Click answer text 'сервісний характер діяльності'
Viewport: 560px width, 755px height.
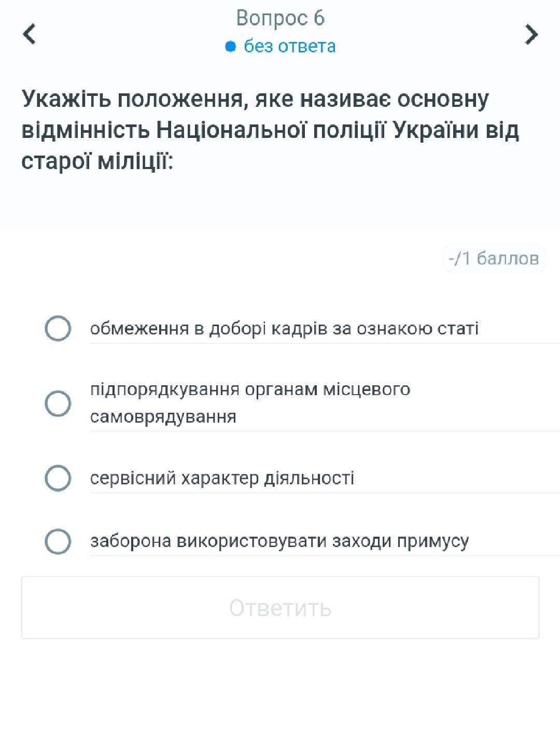[x=222, y=478]
